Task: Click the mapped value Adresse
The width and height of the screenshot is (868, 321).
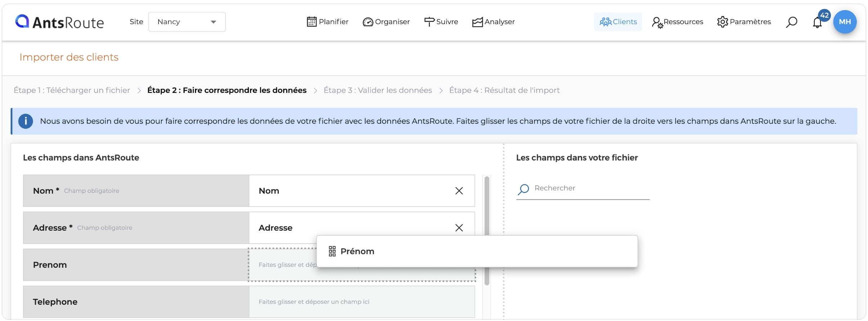Action: (276, 228)
